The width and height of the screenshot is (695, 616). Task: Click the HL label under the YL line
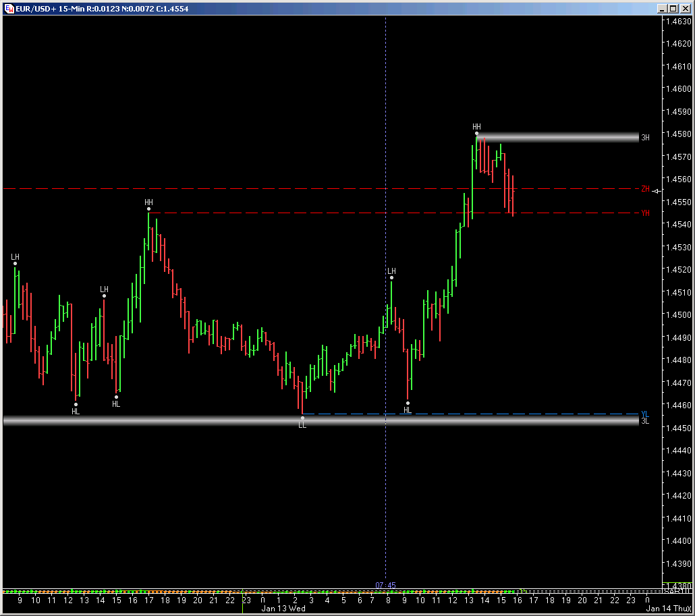pyautogui.click(x=408, y=410)
